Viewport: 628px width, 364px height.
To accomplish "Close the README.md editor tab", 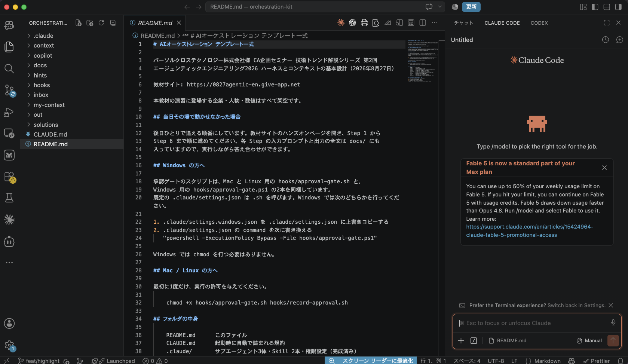I will [179, 23].
